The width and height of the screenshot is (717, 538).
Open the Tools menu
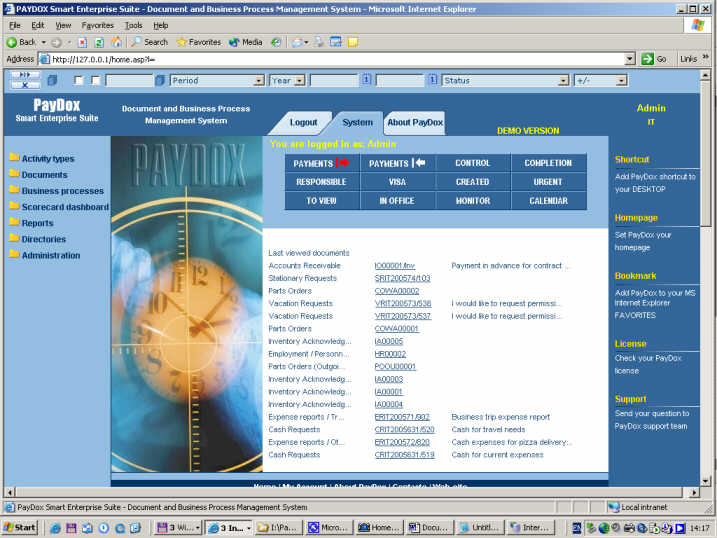coord(134,26)
